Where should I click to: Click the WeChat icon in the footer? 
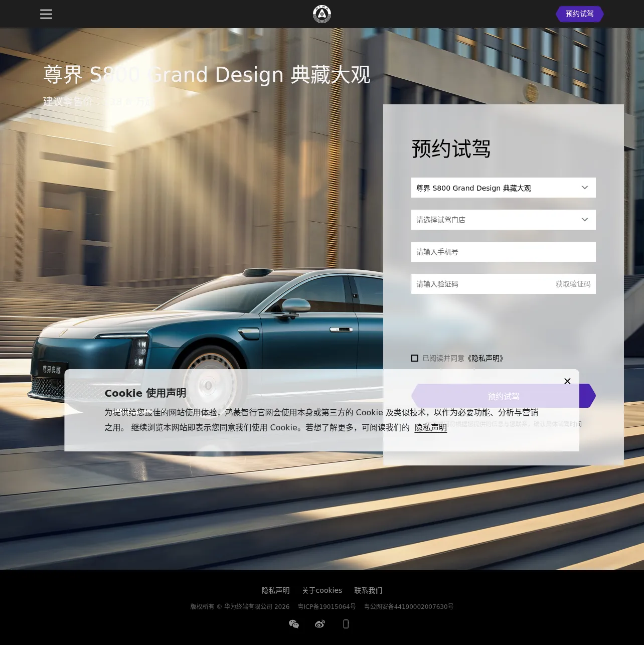point(294,624)
